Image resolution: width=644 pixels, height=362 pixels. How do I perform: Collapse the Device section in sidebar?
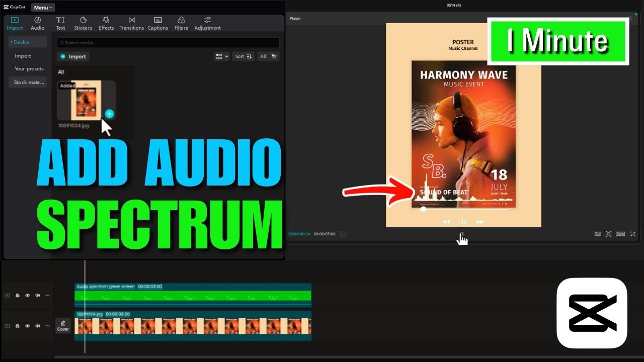click(x=28, y=42)
